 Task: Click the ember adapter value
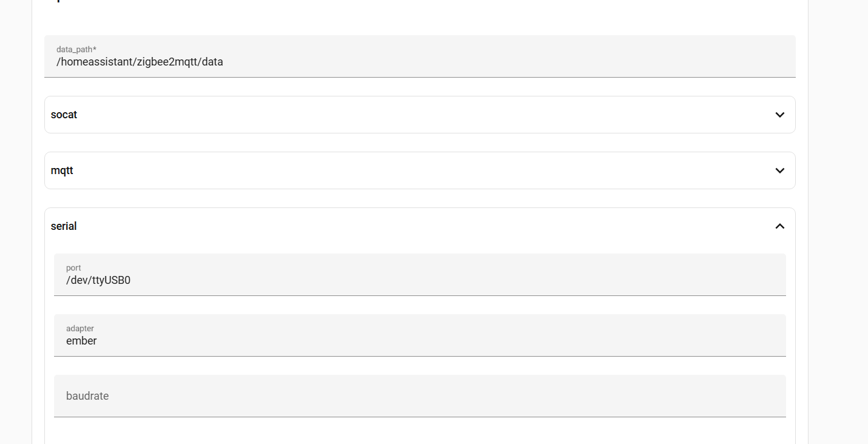point(81,341)
